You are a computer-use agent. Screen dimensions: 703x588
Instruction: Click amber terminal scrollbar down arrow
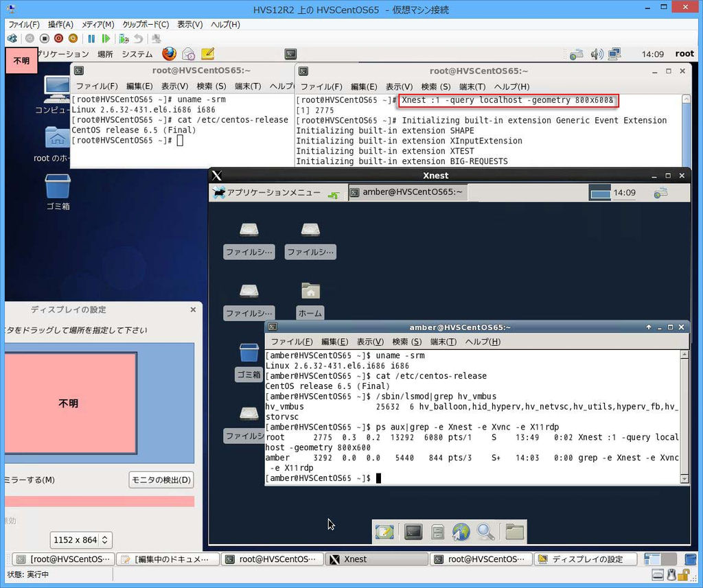(x=684, y=479)
